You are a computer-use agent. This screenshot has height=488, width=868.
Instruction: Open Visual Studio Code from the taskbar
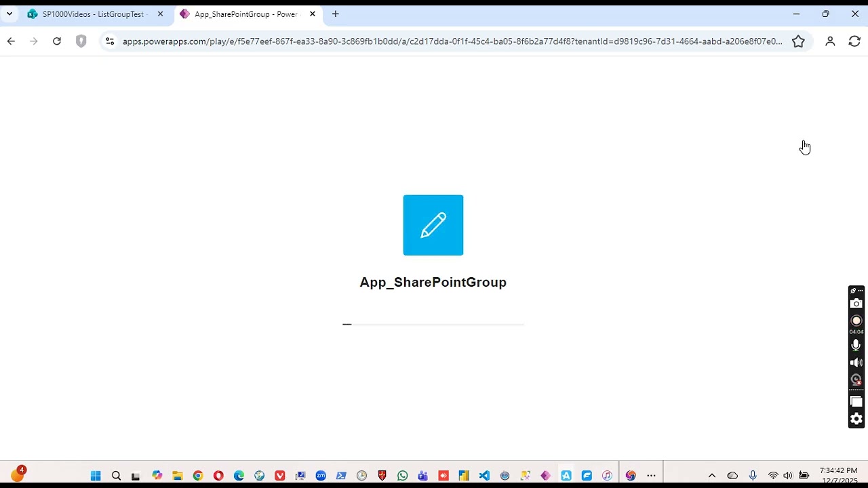[x=484, y=476]
